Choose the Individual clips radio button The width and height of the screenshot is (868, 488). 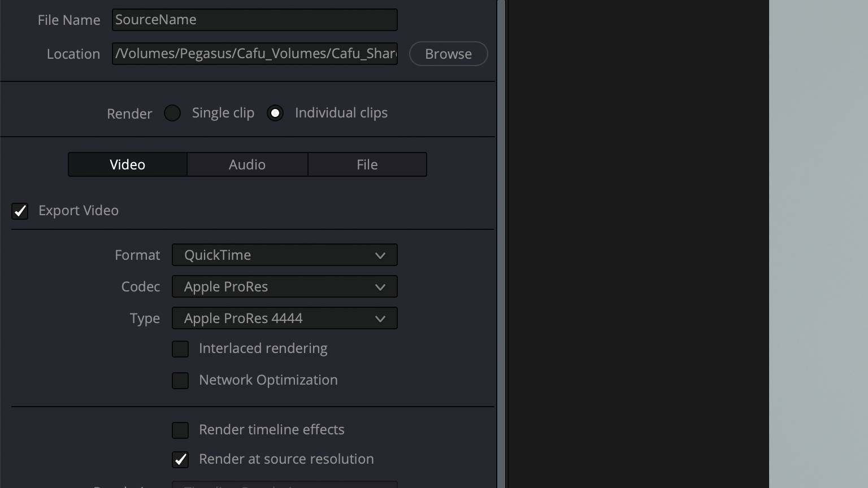coord(275,113)
